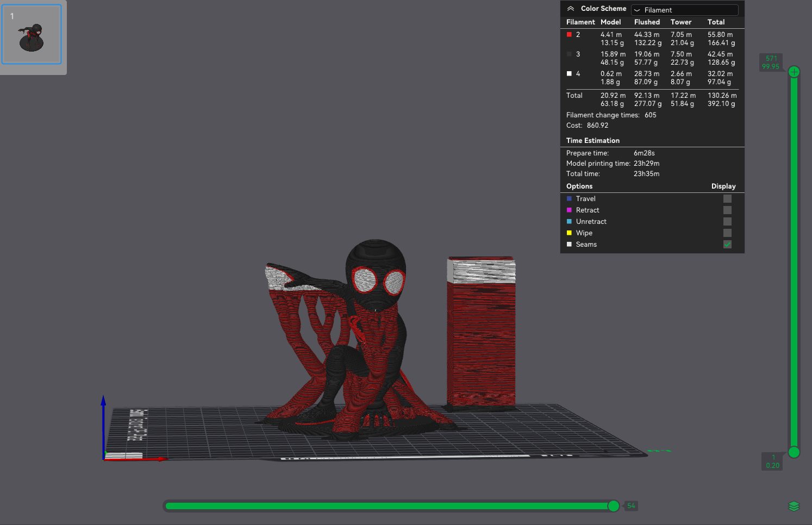Viewport: 812px width, 525px height.
Task: Click the bottom layer label 0.20
Action: click(x=772, y=466)
